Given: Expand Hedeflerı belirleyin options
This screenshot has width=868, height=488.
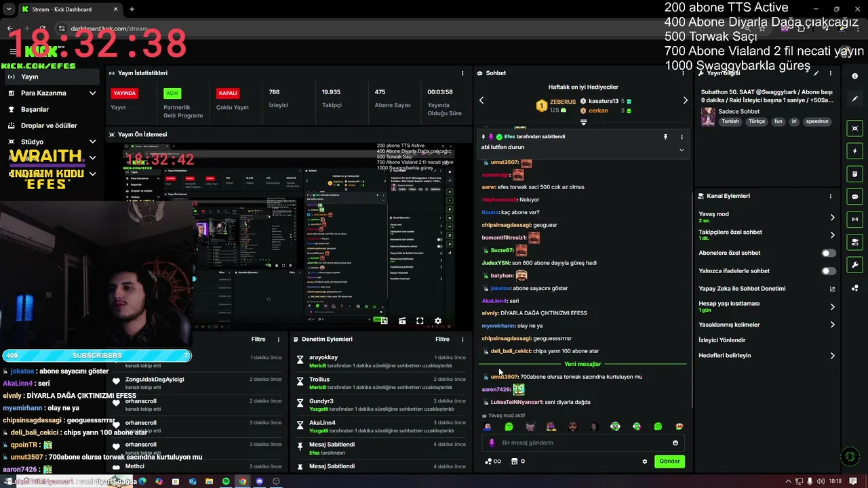Looking at the screenshot, I should click(x=833, y=355).
